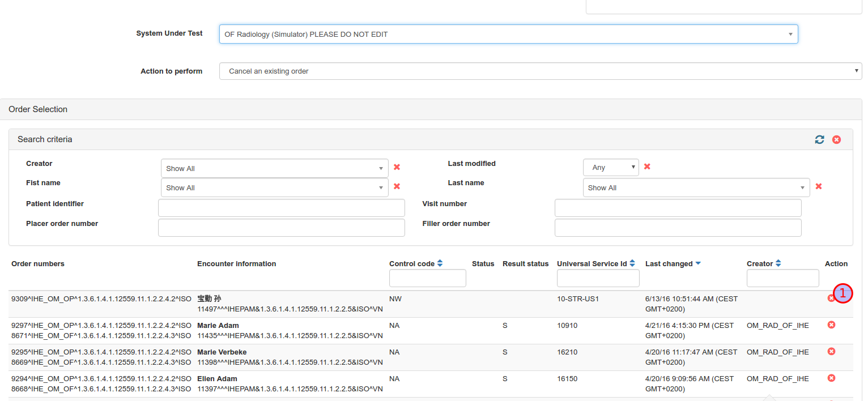Clear the Fist name filter with red X
Viewport: 868px width, 401px height.
coord(397,186)
